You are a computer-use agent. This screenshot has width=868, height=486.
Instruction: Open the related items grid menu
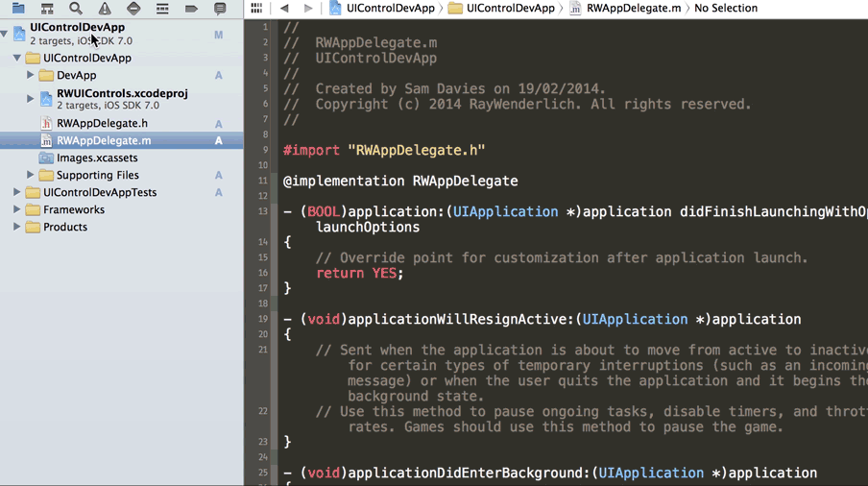tap(256, 8)
